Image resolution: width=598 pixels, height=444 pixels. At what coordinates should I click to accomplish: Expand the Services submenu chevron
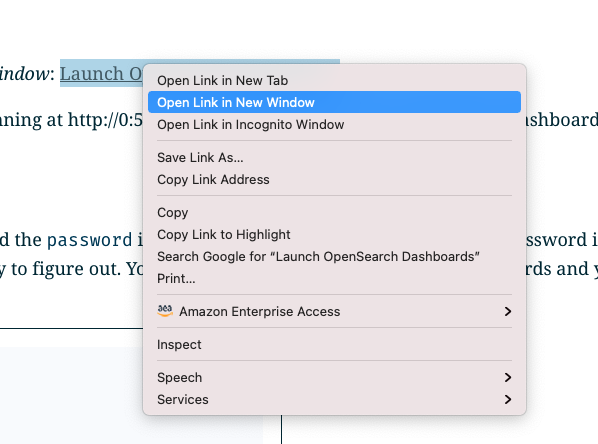point(508,400)
